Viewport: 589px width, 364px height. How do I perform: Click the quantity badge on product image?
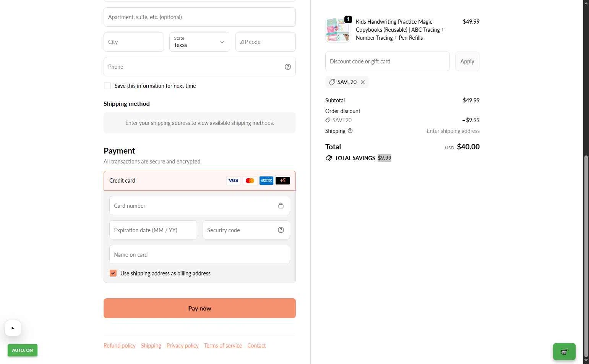(x=348, y=19)
